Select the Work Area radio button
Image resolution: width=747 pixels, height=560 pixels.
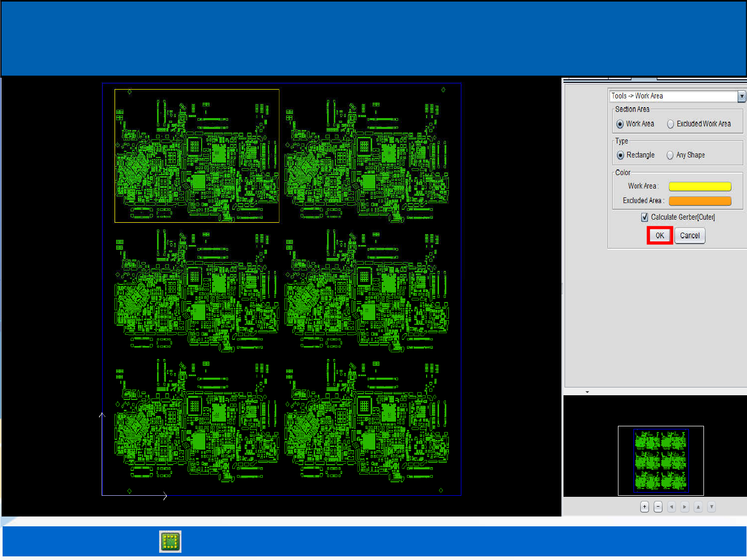(620, 124)
